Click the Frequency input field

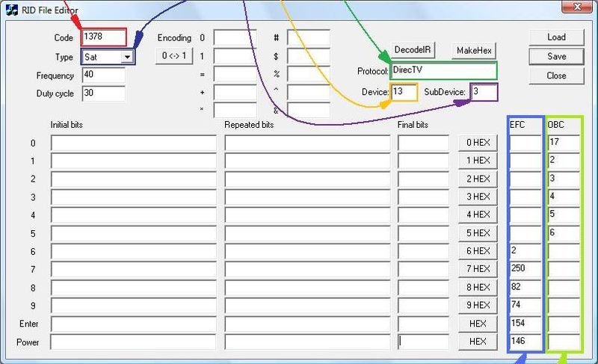(x=103, y=75)
